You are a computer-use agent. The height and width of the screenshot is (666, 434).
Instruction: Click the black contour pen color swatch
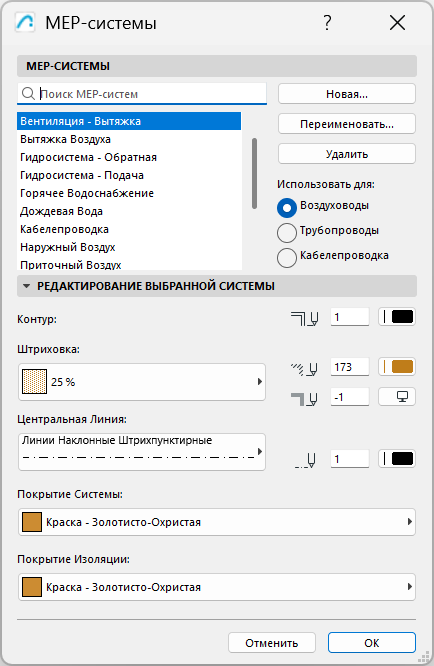coord(397,317)
